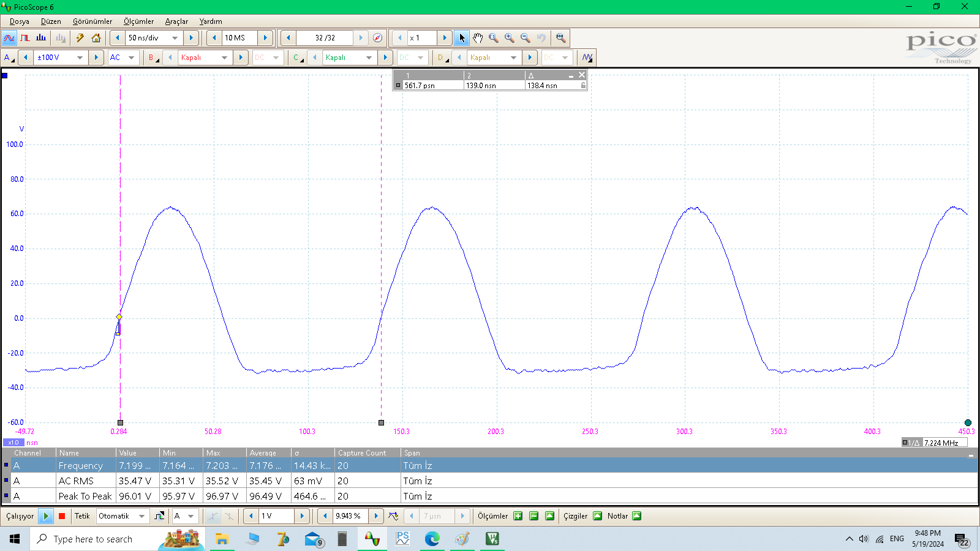Screen dimensions: 980x551
Task: Open the Araçlar menu
Action: (176, 21)
